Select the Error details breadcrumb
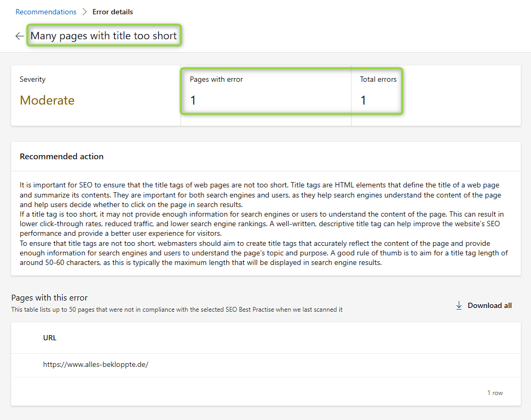 pos(113,12)
